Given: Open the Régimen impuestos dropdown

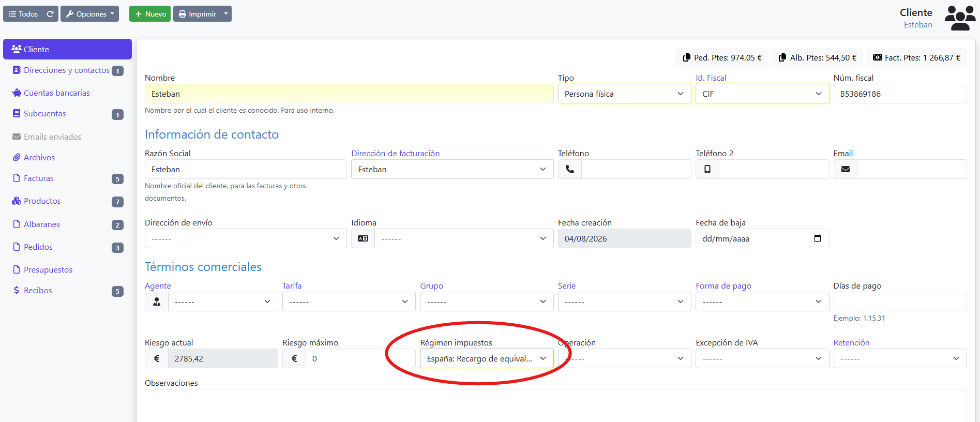Looking at the screenshot, I should 487,358.
